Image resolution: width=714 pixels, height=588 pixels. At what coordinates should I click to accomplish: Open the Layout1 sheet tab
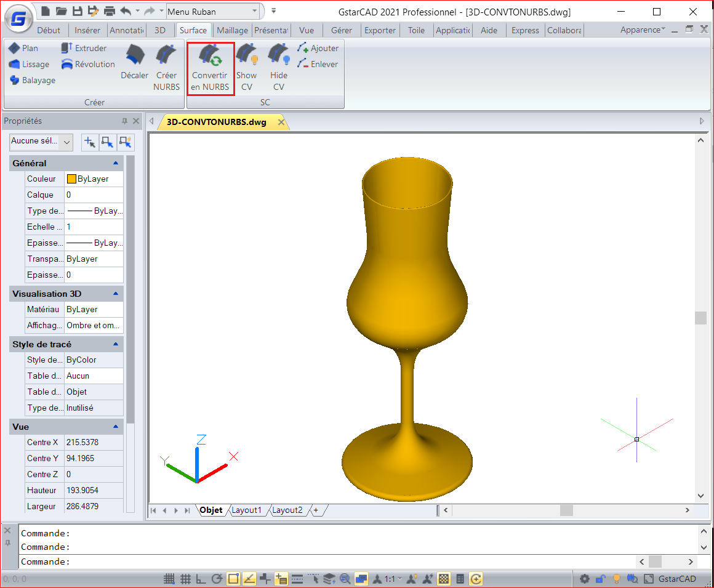coord(246,510)
